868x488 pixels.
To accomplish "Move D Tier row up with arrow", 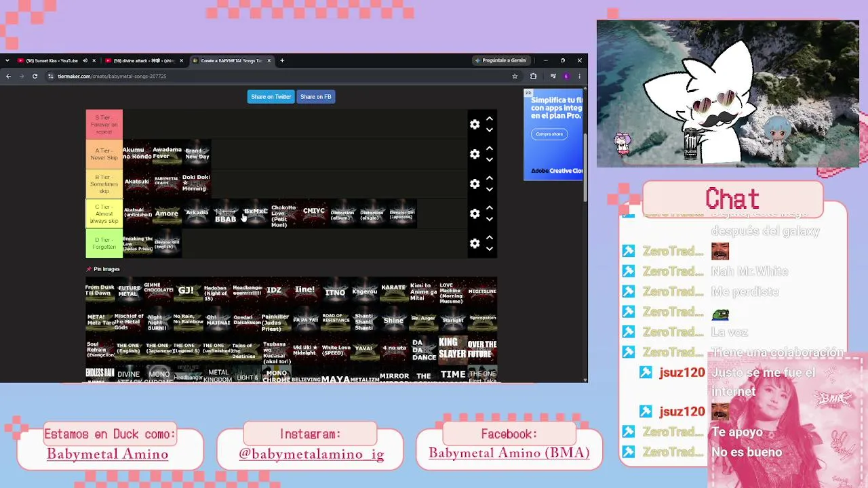I will [489, 237].
